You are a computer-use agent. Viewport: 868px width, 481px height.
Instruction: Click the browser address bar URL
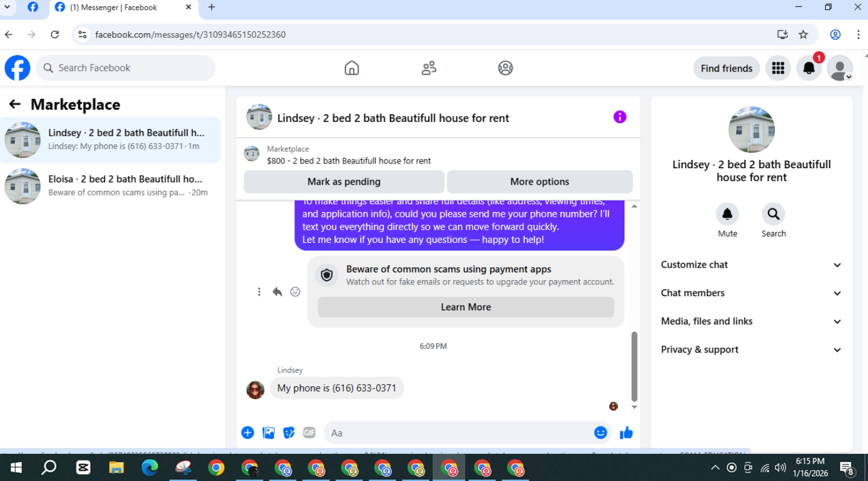coord(191,34)
